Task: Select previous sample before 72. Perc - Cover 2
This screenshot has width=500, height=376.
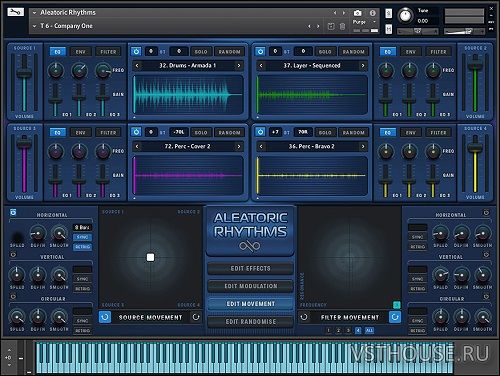Action: pyautogui.click(x=137, y=146)
